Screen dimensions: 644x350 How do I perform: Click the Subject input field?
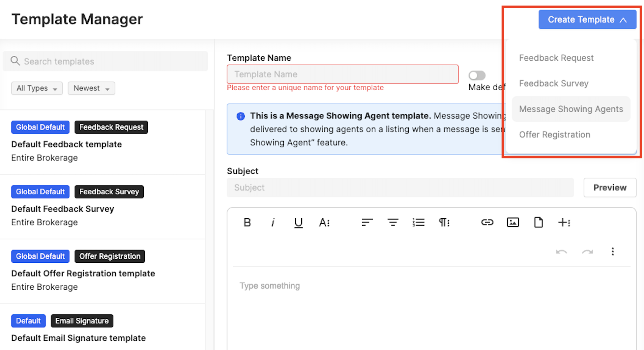point(400,188)
